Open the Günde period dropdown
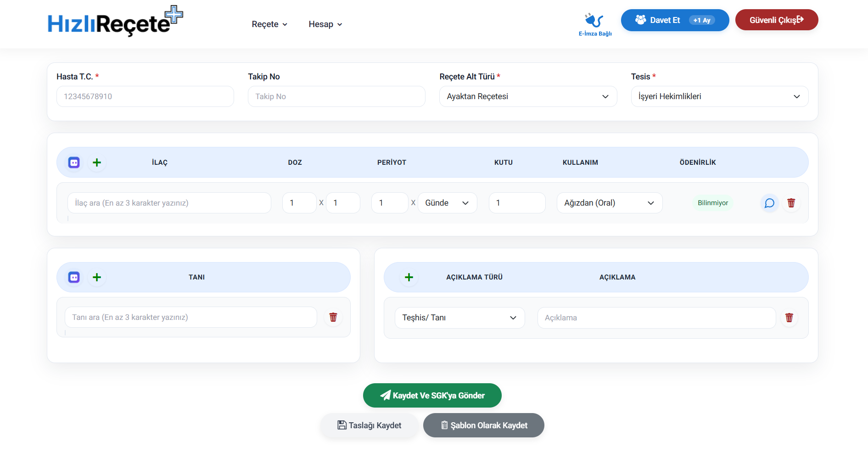This screenshot has width=868, height=453. pyautogui.click(x=448, y=203)
